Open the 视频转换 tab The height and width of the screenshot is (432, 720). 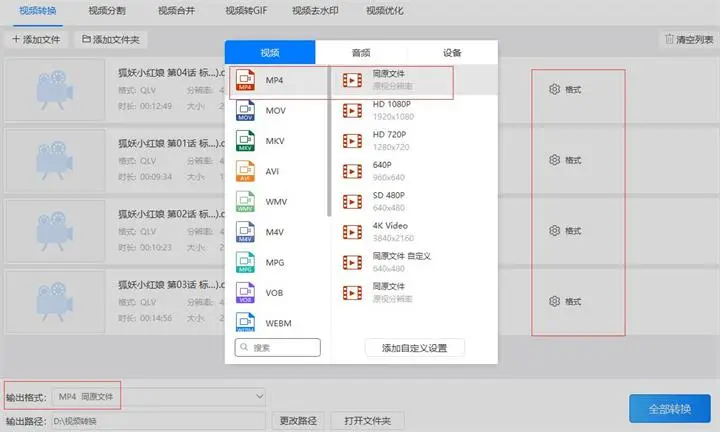[x=38, y=10]
